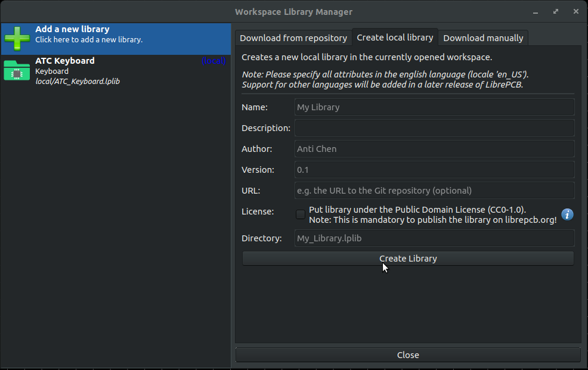The image size is (588, 370).
Task: Open the Download manually tab
Action: click(483, 38)
